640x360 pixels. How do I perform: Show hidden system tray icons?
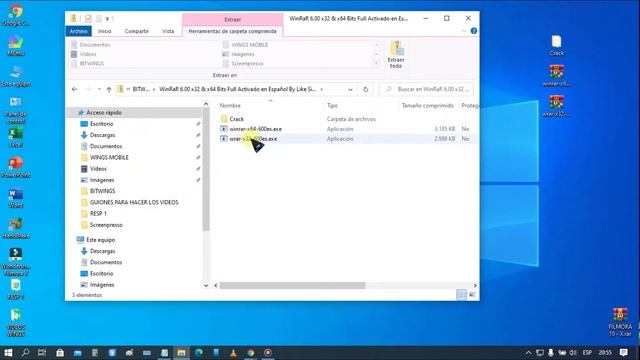[x=528, y=353]
